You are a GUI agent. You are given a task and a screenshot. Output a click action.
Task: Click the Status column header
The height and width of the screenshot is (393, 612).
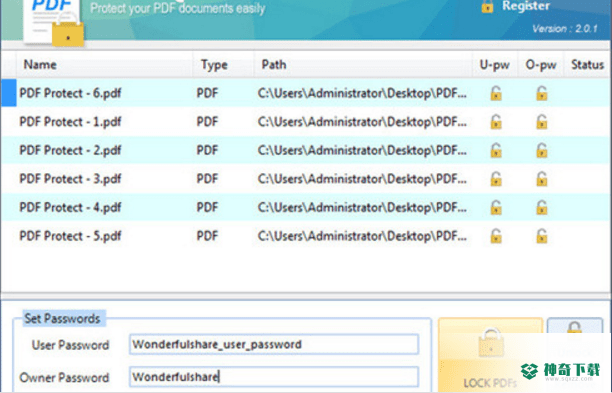(x=587, y=64)
